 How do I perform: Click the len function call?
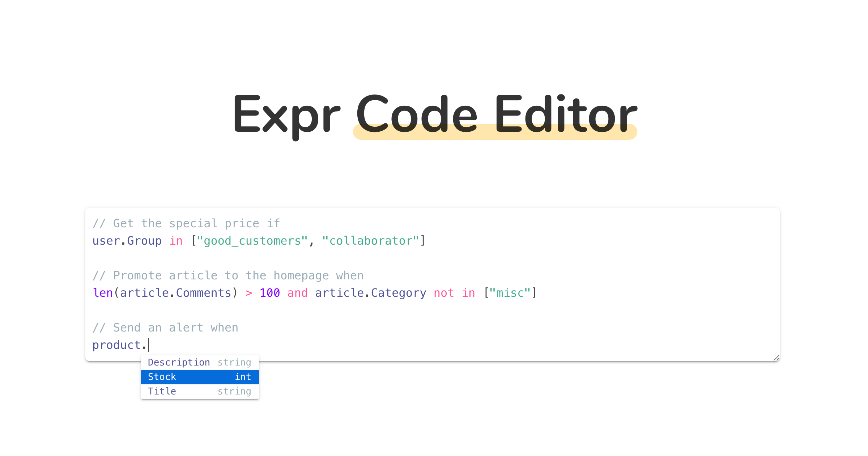point(103,293)
